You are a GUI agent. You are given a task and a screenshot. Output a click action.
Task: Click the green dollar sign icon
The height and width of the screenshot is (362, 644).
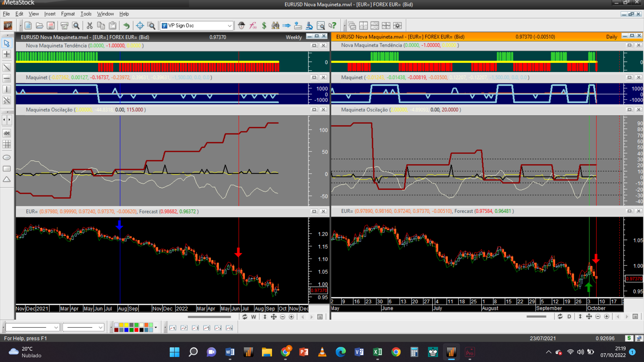pyautogui.click(x=264, y=25)
